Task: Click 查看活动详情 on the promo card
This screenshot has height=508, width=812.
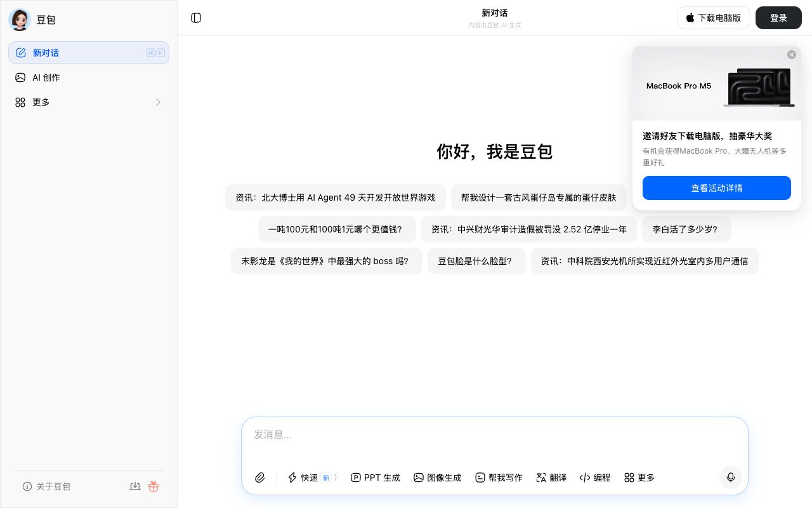Action: (x=717, y=188)
